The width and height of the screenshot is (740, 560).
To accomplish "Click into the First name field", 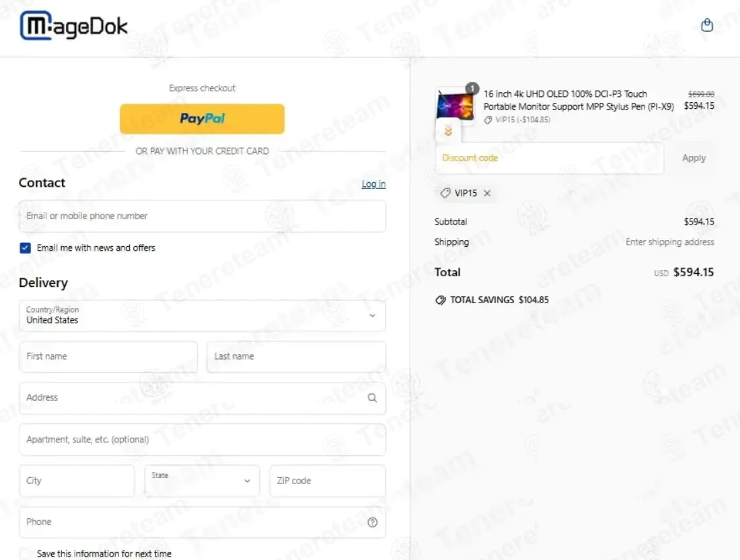I will point(108,357).
